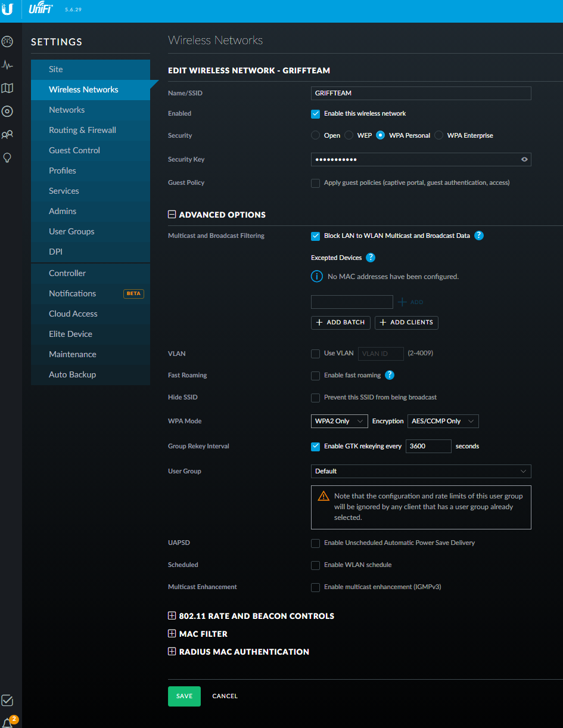Click into the Name/SSID text field
The width and height of the screenshot is (563, 728).
tap(421, 93)
